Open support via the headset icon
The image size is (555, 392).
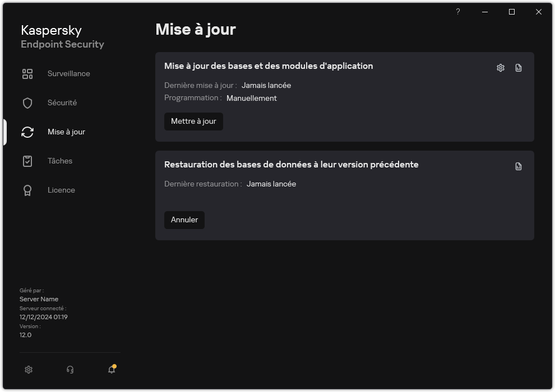point(70,370)
